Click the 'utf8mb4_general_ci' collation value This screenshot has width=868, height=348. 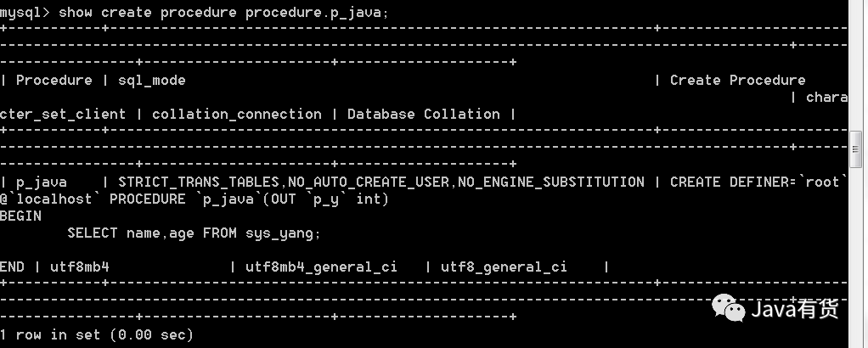point(321,267)
